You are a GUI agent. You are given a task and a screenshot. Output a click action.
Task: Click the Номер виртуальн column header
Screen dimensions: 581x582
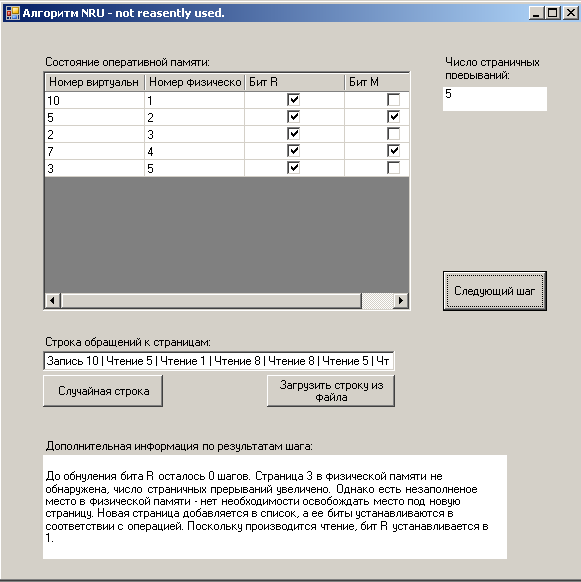(95, 82)
